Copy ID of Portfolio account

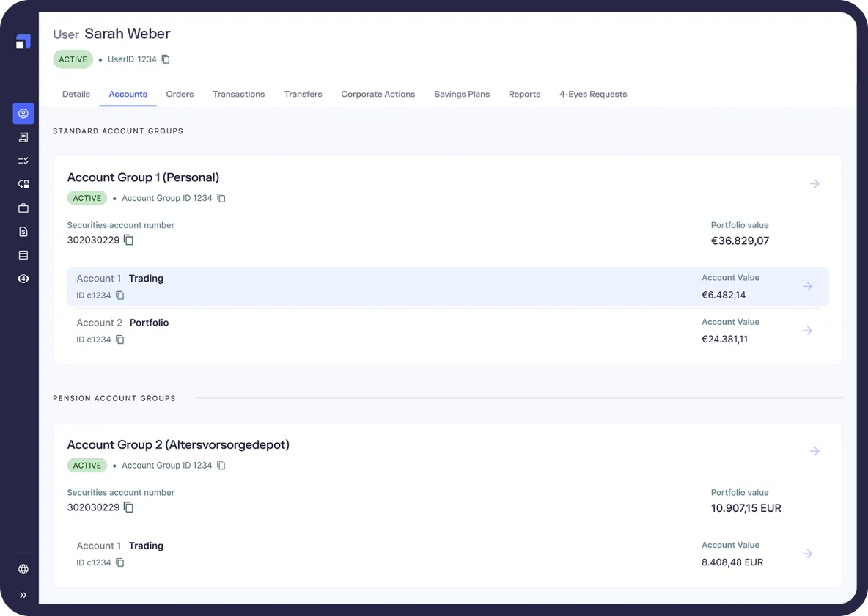coord(120,340)
